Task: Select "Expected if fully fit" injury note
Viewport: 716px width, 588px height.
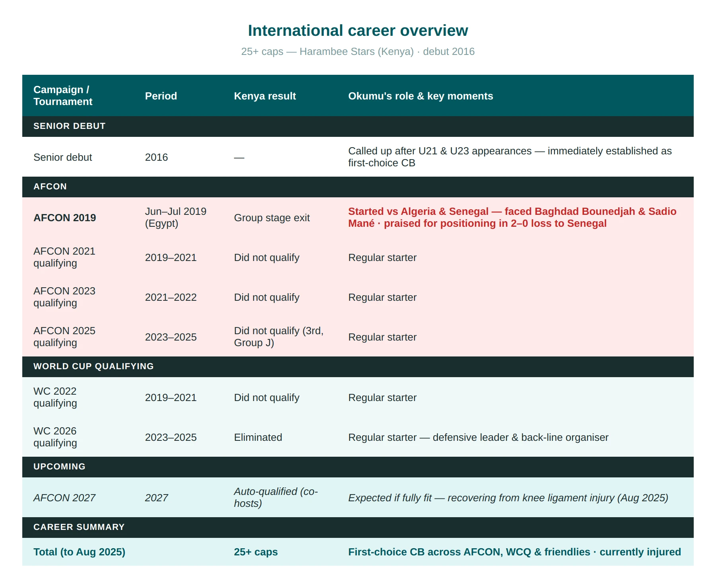Action: (390, 498)
